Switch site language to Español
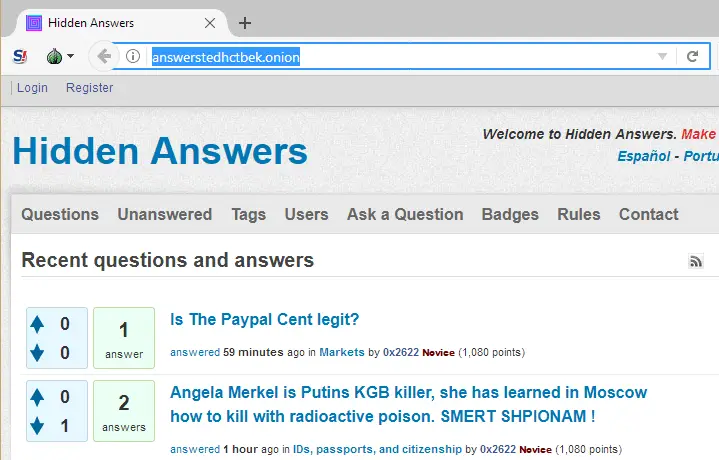This screenshot has width=719, height=460. click(643, 156)
